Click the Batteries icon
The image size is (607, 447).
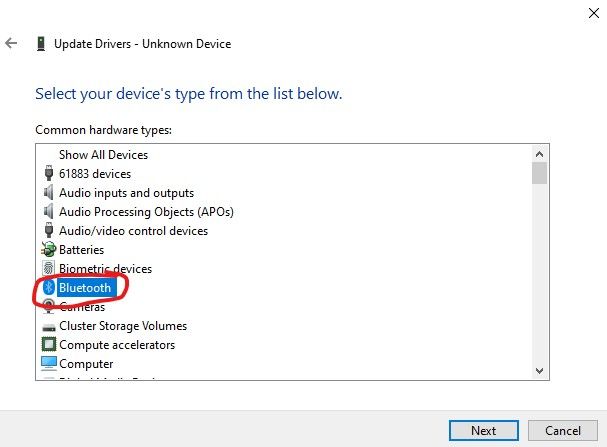pyautogui.click(x=49, y=249)
